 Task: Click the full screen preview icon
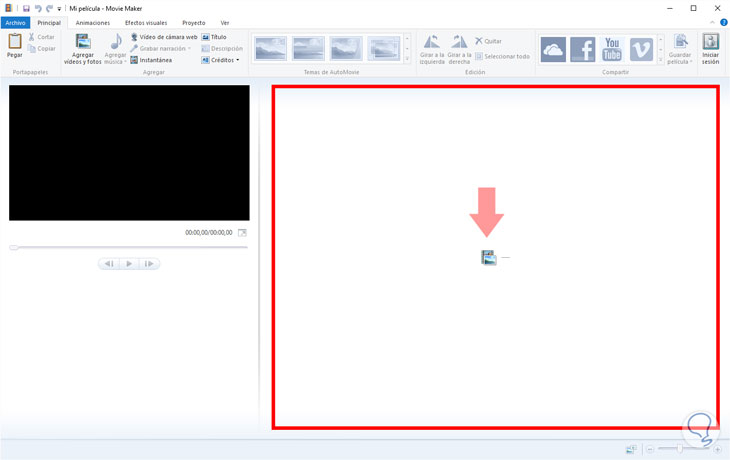(242, 232)
